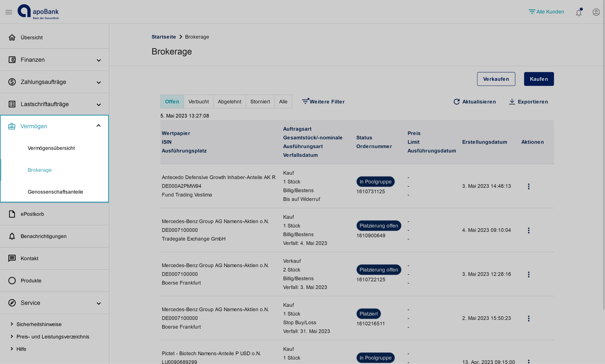Image resolution: width=605 pixels, height=364 pixels.
Task: Click the Exportieren download icon
Action: click(x=512, y=102)
